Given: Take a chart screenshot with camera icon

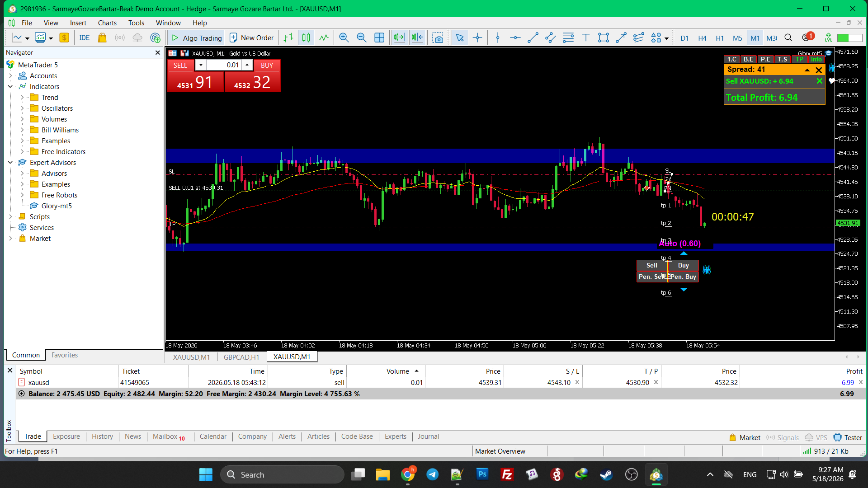Looking at the screenshot, I should 438,38.
